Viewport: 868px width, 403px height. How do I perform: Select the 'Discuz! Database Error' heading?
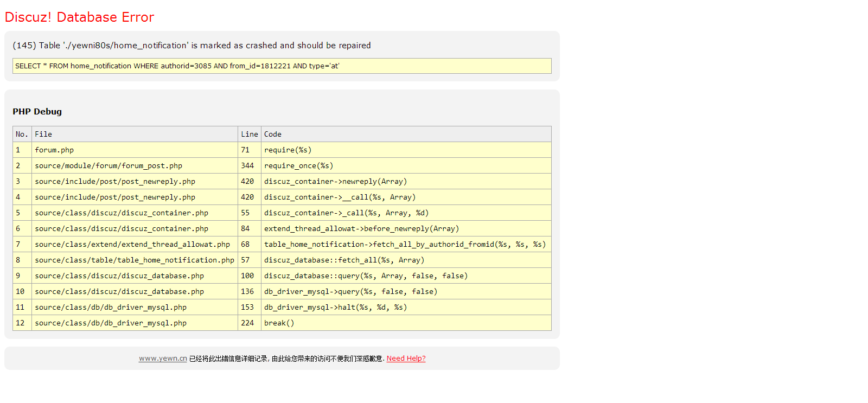(x=79, y=17)
